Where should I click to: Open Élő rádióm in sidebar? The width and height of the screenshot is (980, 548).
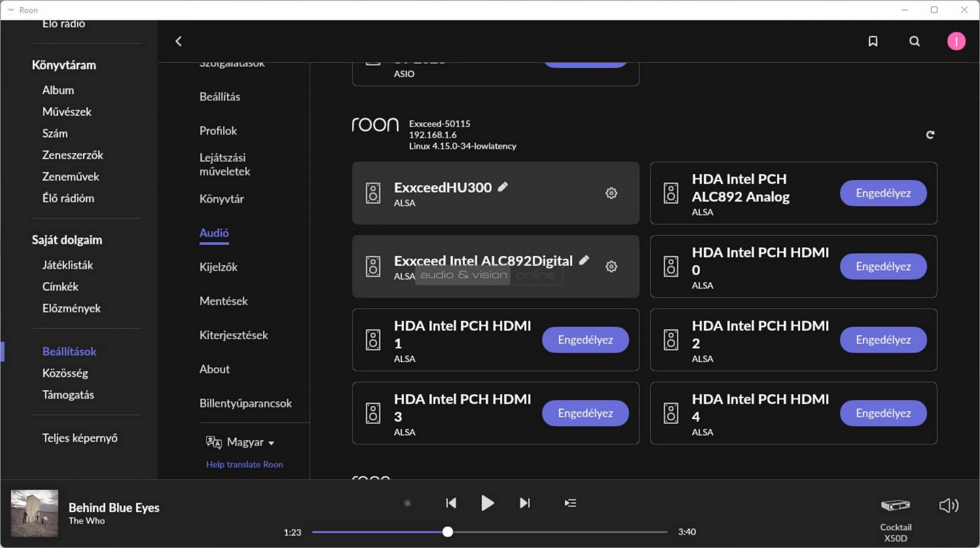(x=68, y=198)
